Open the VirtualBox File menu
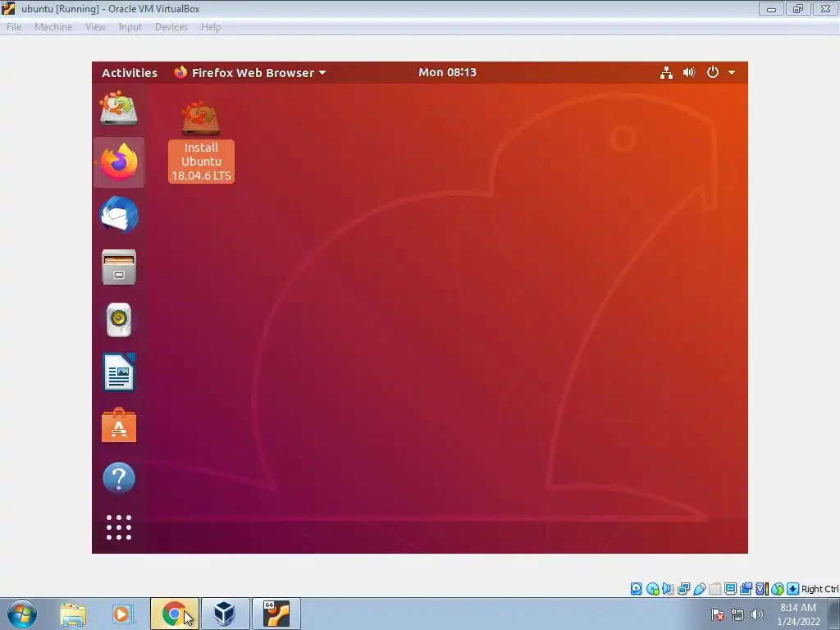The width and height of the screenshot is (840, 630). point(14,27)
